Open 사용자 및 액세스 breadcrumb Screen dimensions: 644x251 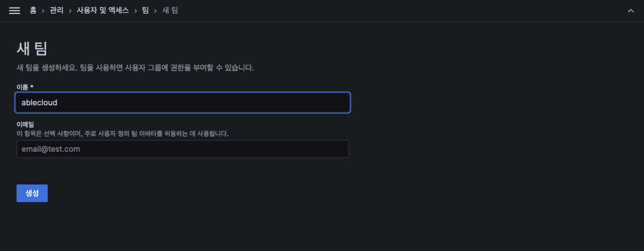(103, 10)
